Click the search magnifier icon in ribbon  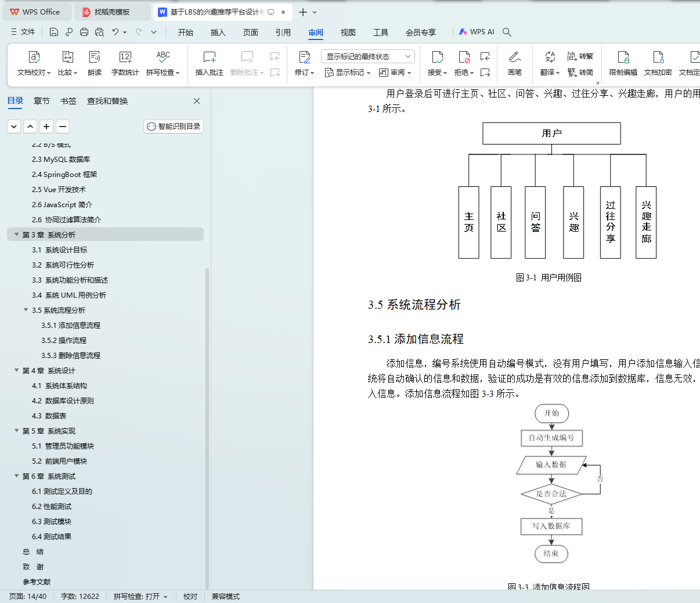(x=507, y=32)
